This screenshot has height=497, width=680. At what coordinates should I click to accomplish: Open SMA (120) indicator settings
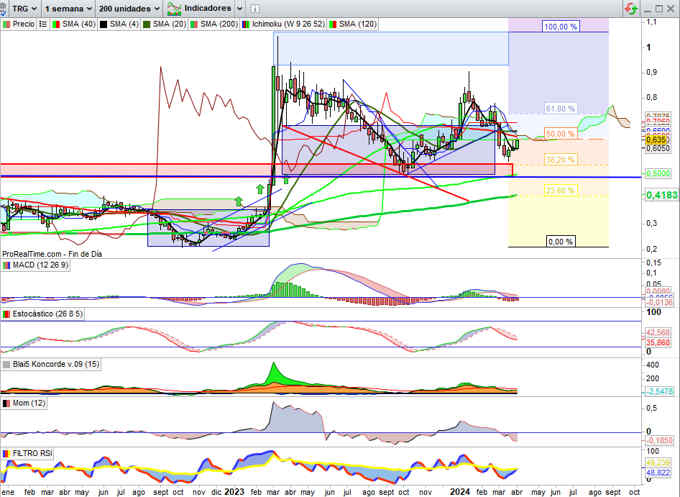coord(353,24)
